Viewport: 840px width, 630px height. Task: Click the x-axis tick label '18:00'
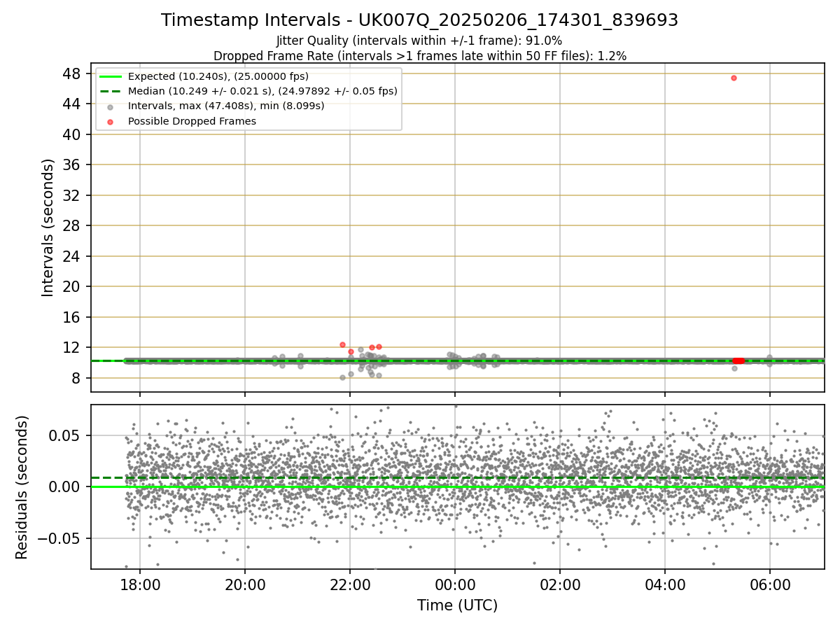click(x=140, y=584)
